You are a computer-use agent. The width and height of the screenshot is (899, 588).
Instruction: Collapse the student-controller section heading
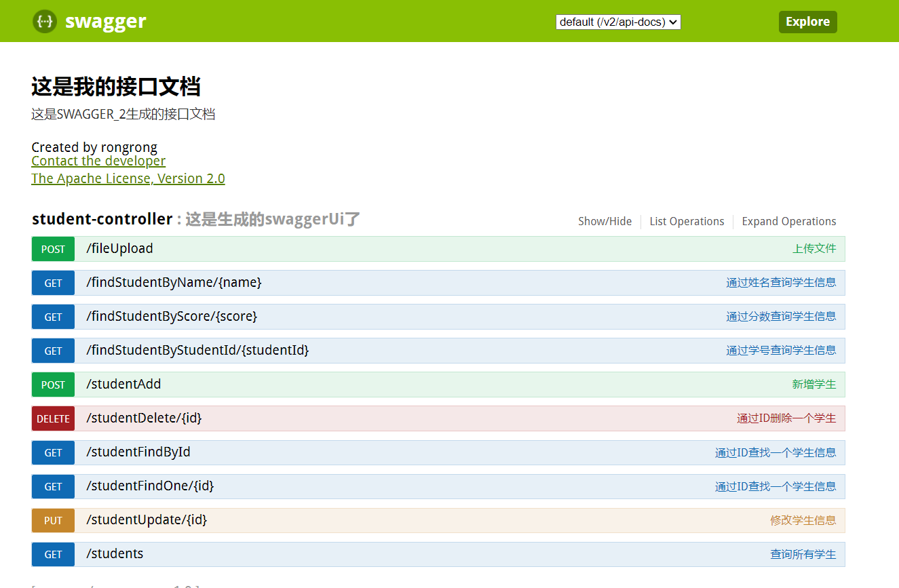click(102, 219)
